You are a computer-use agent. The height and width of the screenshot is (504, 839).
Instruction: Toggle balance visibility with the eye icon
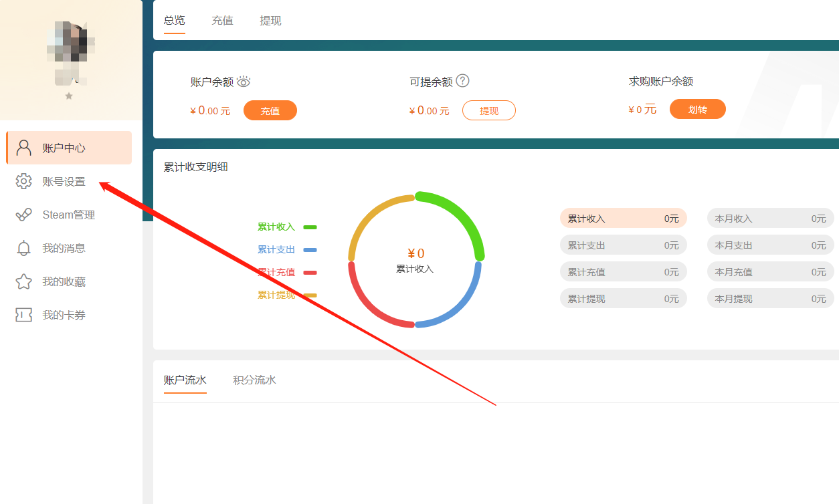click(x=244, y=81)
